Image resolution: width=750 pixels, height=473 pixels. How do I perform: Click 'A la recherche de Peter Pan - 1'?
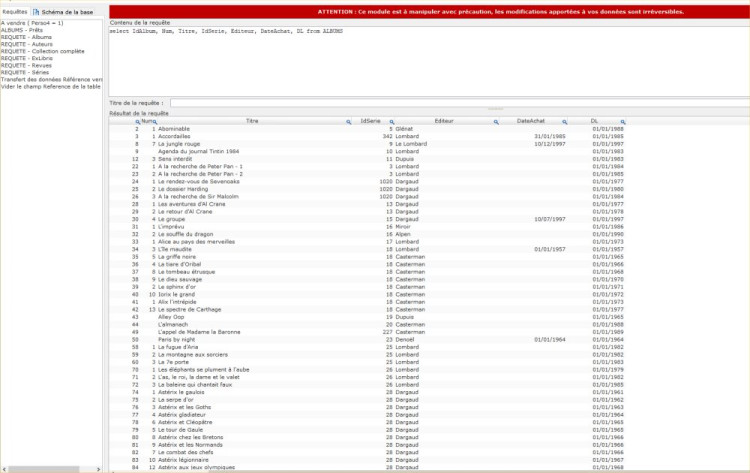(200, 166)
